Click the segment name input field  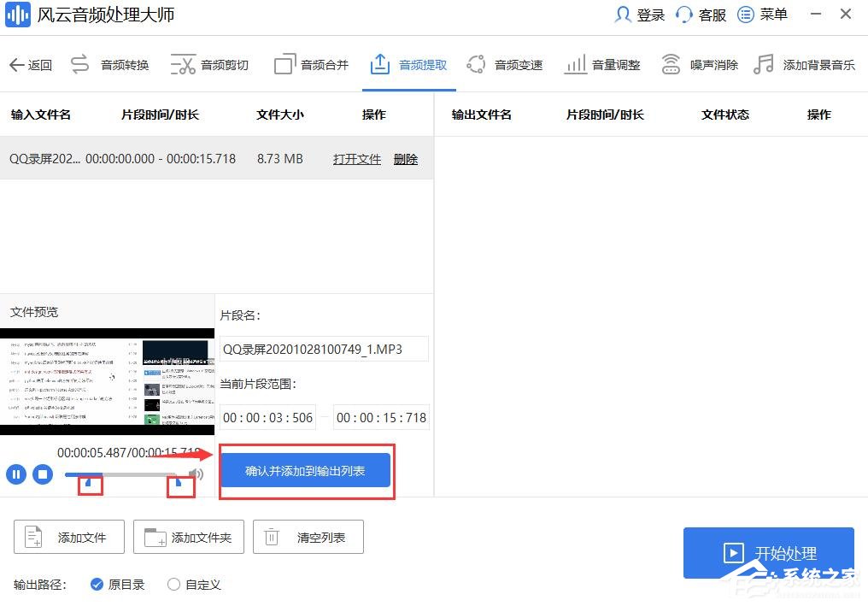324,349
